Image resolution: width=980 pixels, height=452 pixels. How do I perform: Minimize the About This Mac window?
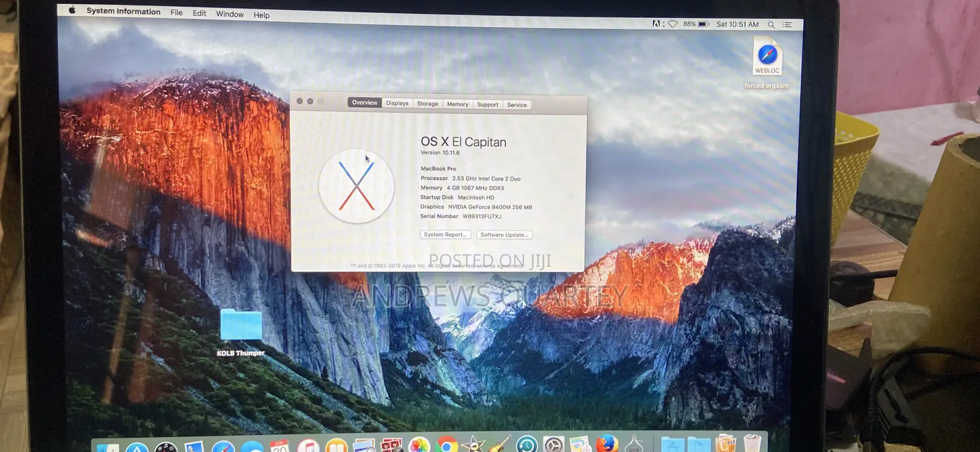(x=310, y=101)
